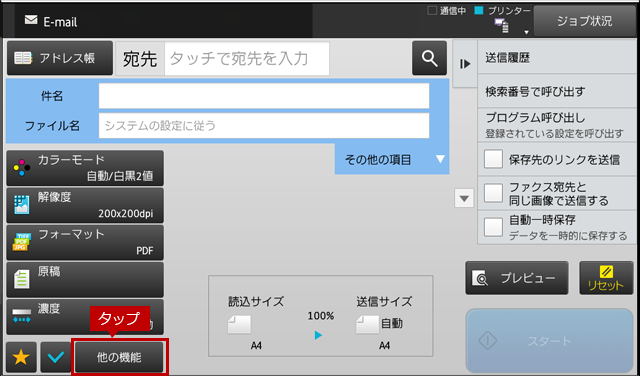Tap the scan size (読込サイズ) paper icon

pyautogui.click(x=240, y=325)
